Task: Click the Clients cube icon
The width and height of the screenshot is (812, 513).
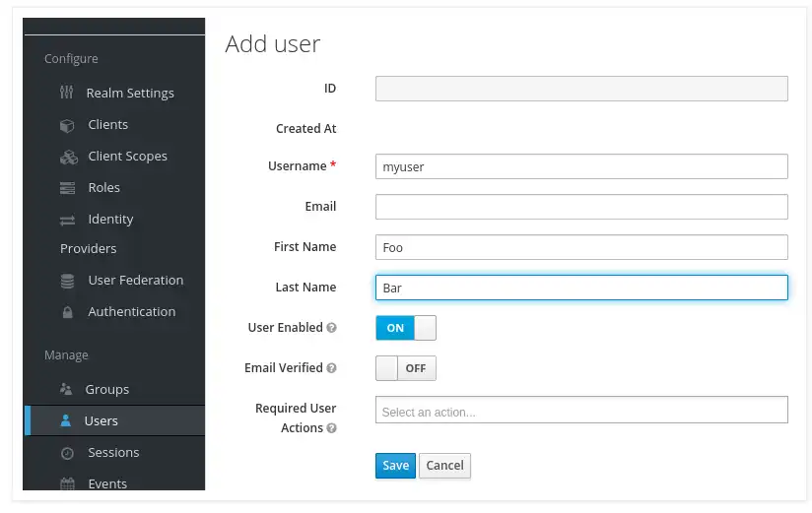Action: (67, 125)
